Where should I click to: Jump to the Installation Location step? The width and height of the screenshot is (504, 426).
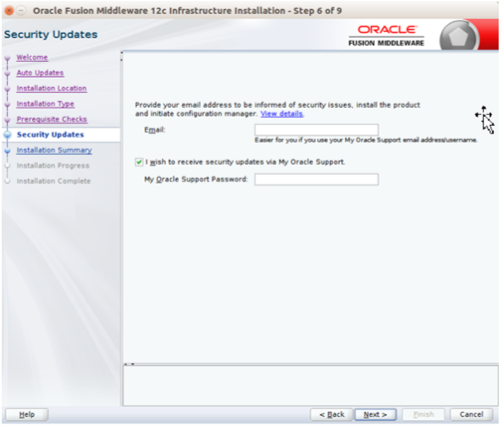tap(51, 89)
